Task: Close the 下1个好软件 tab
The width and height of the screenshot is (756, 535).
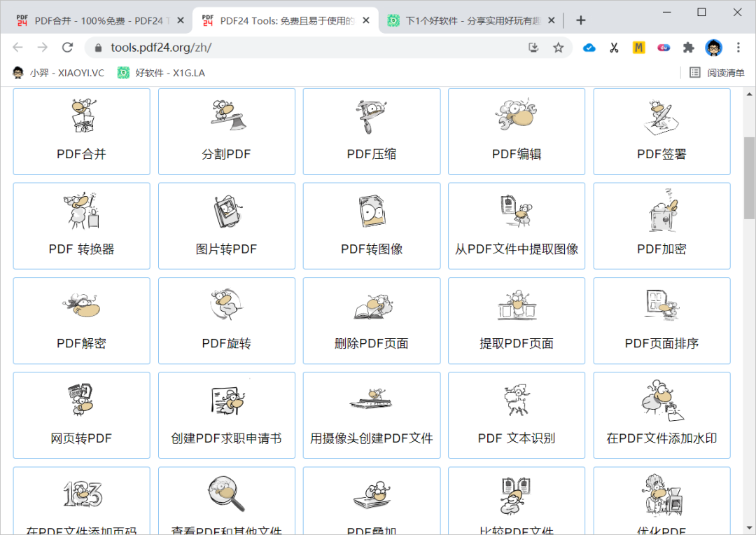Action: coord(552,20)
